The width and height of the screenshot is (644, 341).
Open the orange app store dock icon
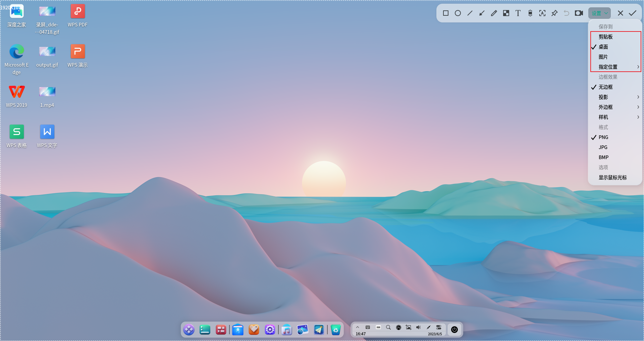254,330
